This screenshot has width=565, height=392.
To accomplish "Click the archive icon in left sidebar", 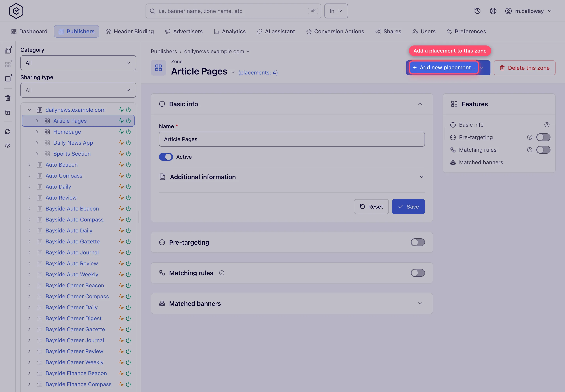I will 8,112.
